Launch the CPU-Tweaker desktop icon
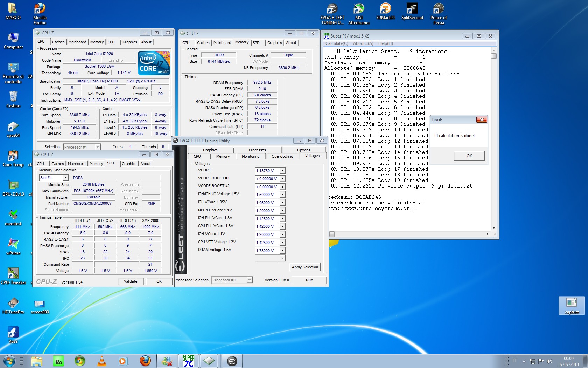 point(13,276)
